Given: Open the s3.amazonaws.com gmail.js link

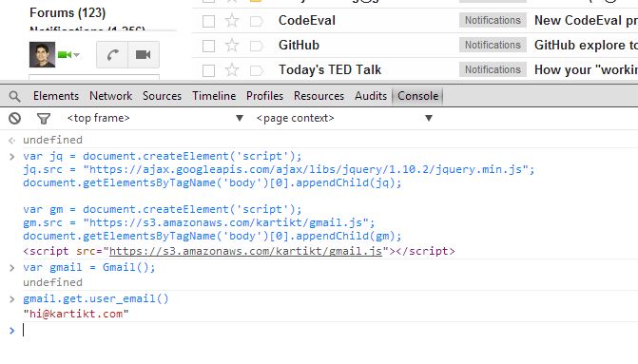Looking at the screenshot, I should tap(245, 251).
